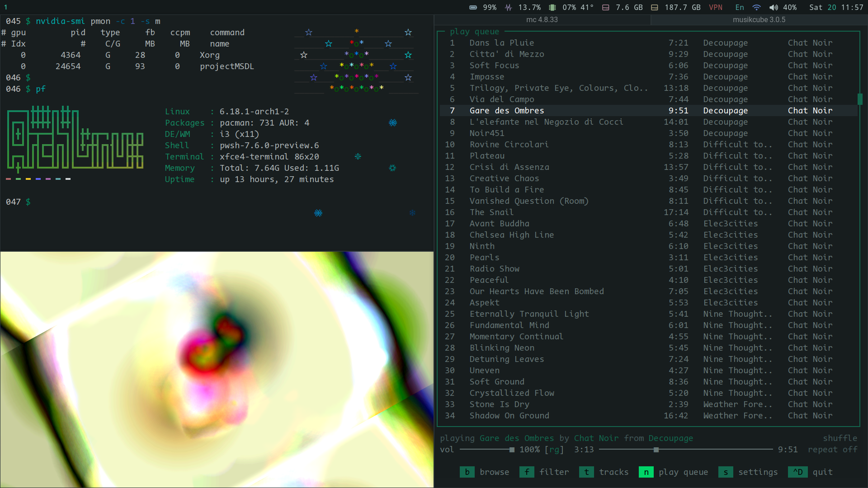868x488 pixels.
Task: Click the 7.6 GB disk icon
Action: click(x=606, y=7)
